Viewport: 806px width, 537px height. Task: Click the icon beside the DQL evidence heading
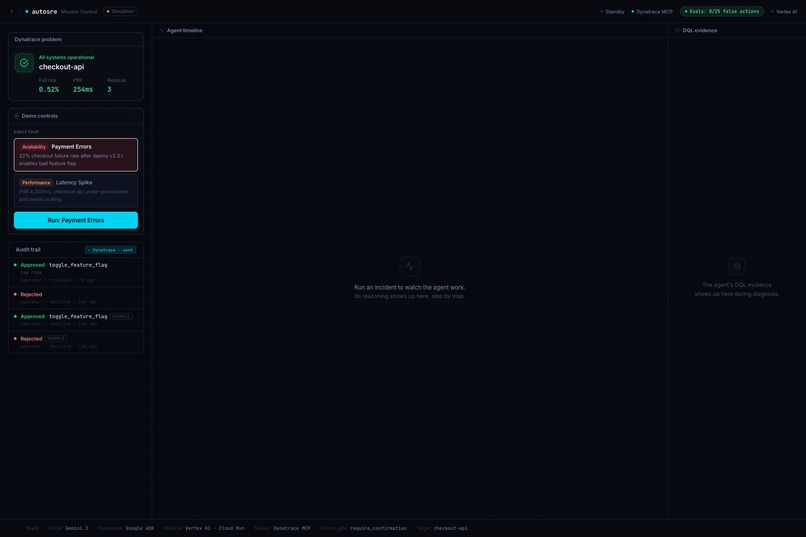[677, 30]
